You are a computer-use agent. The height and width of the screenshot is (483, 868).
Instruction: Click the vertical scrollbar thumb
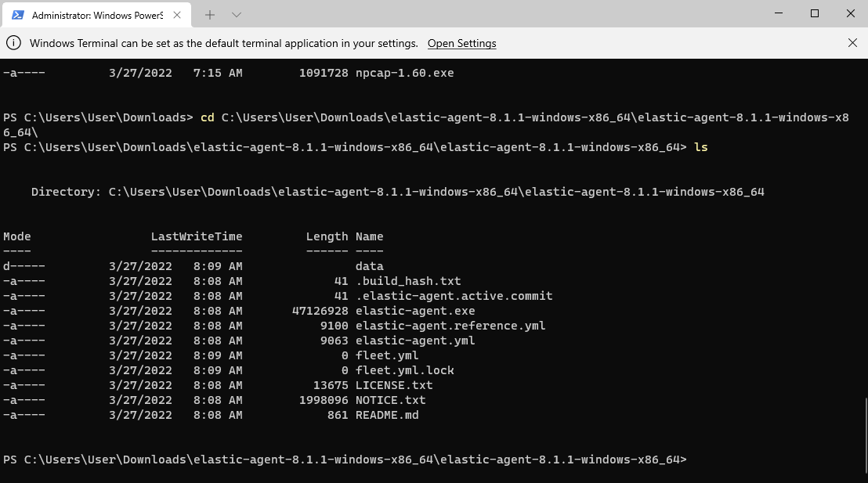pyautogui.click(x=865, y=438)
